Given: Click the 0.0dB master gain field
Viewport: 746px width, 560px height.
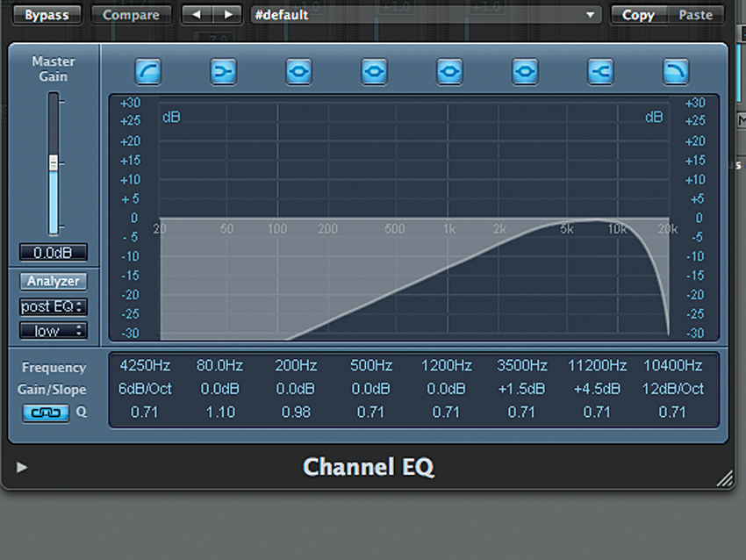Looking at the screenshot, I should (54, 253).
